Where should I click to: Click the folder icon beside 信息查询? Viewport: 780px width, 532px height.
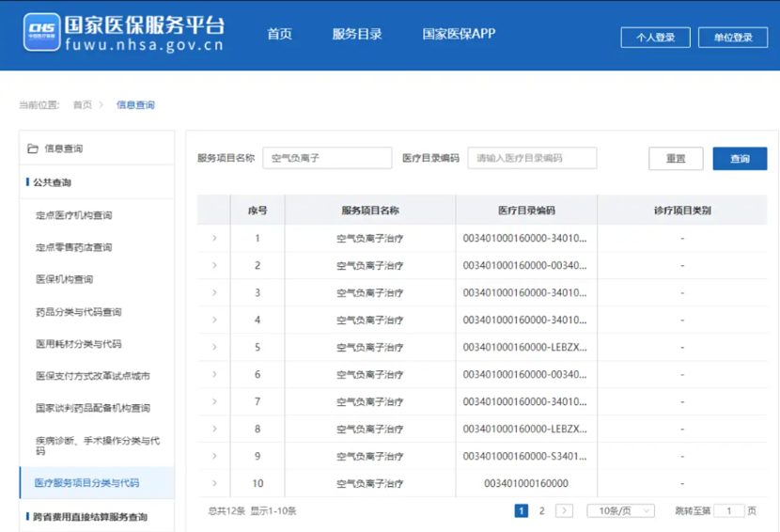33,149
